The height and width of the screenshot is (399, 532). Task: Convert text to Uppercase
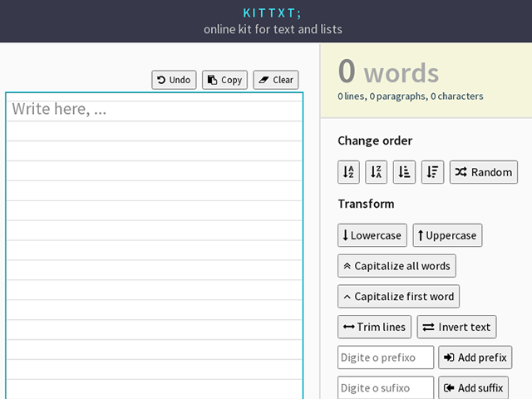[x=447, y=235]
